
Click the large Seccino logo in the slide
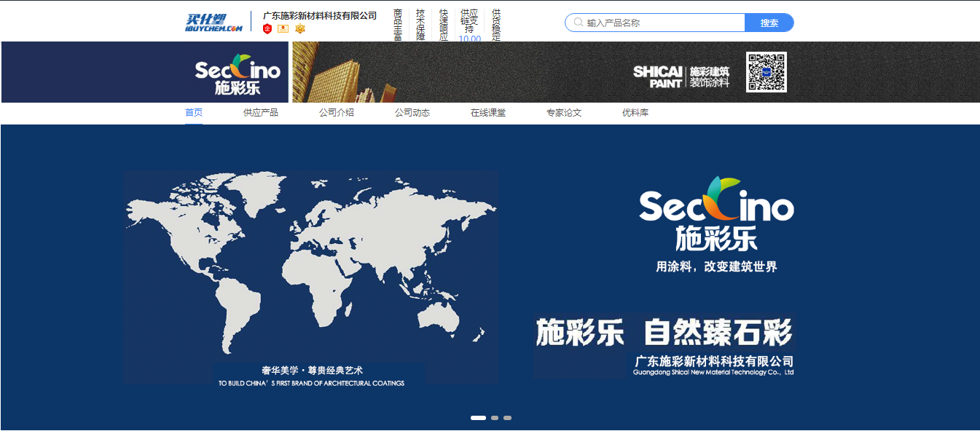point(716,213)
